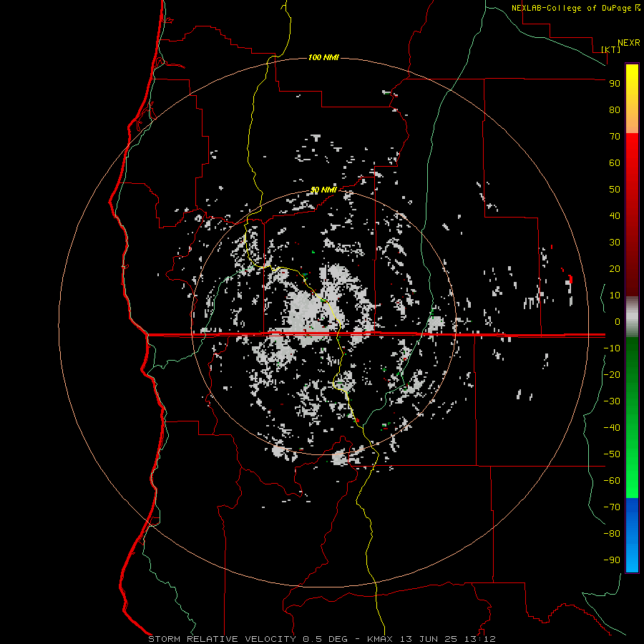Pick the blue segment of the color bar
This screenshot has height=644, width=644.
(632, 535)
